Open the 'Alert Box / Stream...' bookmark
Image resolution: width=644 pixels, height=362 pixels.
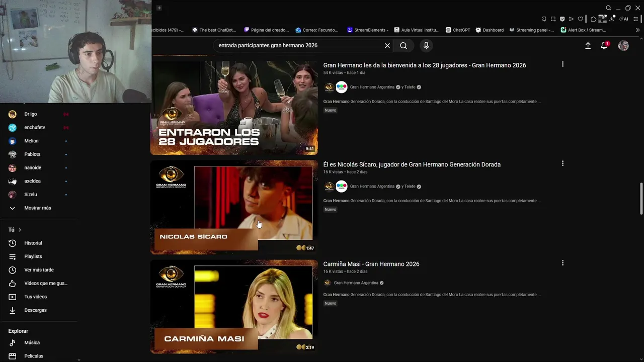(584, 30)
